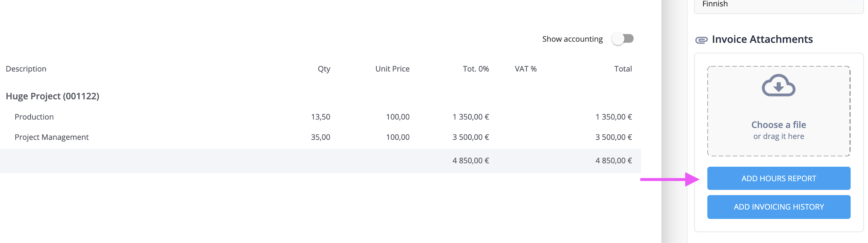Select the Project Management row
Image resolution: width=868 pixels, height=243 pixels.
click(320, 137)
